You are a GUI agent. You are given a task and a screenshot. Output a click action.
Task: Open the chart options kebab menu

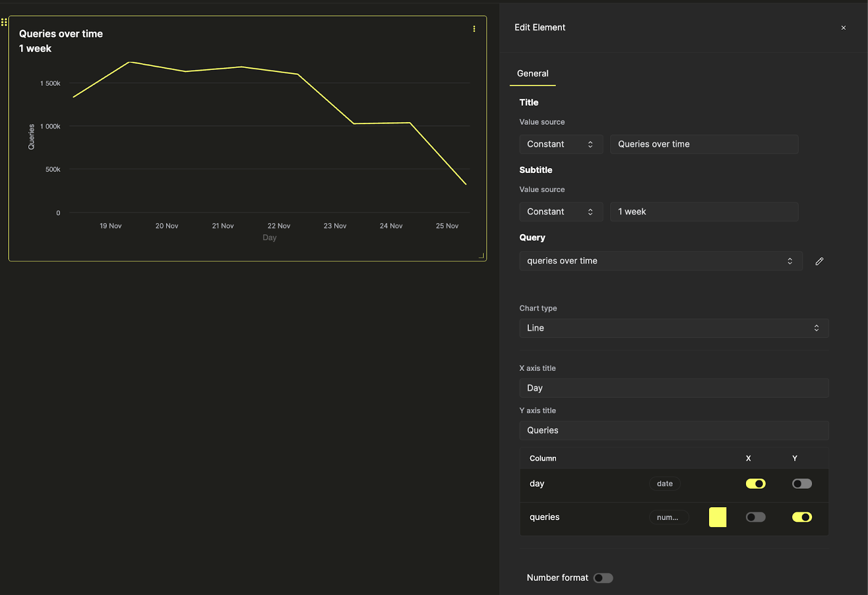[x=474, y=28]
